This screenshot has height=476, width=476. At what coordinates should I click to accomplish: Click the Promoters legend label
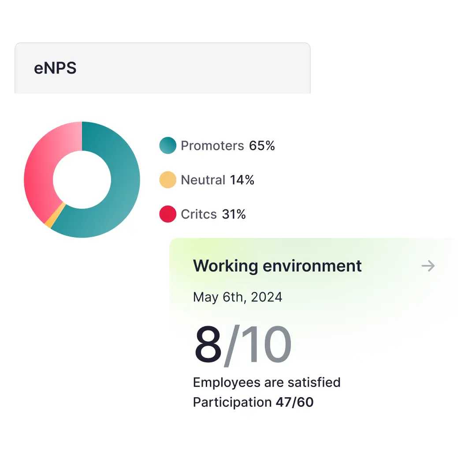pos(212,145)
